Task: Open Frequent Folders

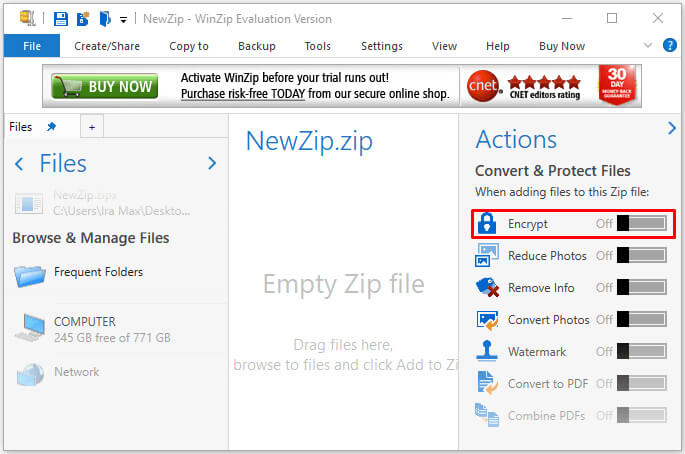Action: pos(98,272)
